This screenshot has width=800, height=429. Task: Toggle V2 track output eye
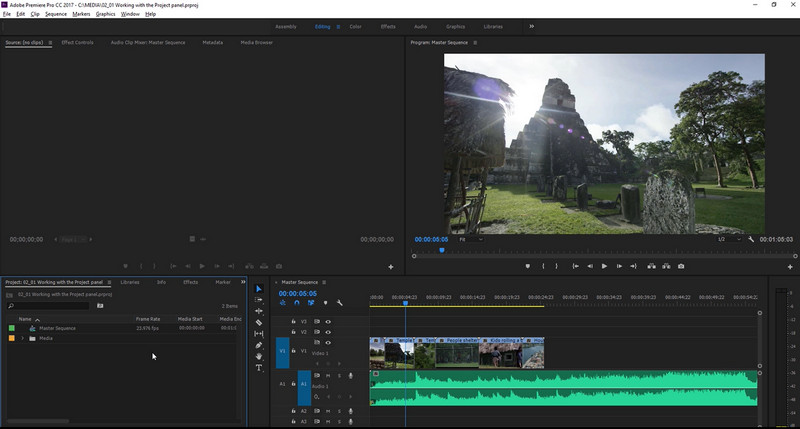tap(328, 332)
